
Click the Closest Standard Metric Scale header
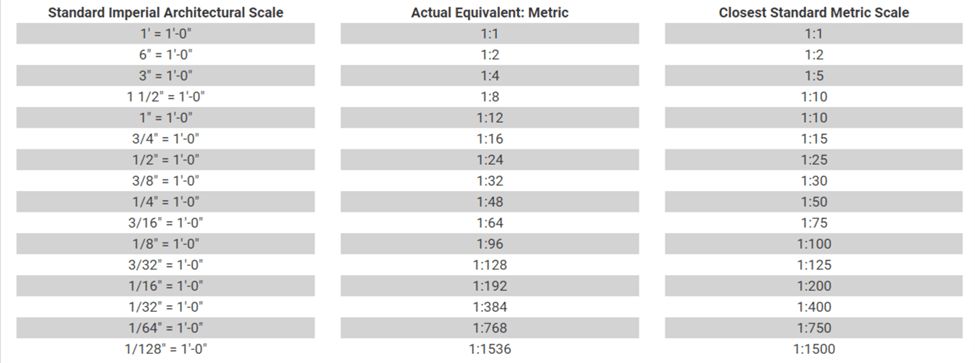pyautogui.click(x=814, y=12)
